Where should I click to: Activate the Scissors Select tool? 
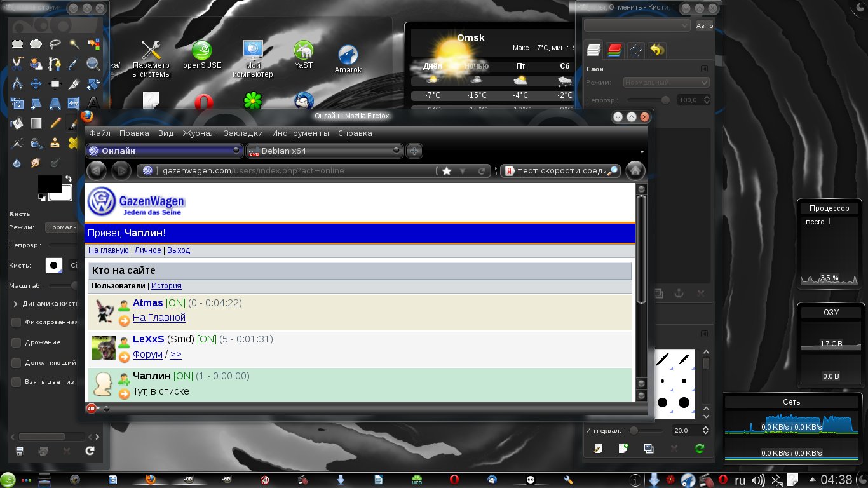17,64
